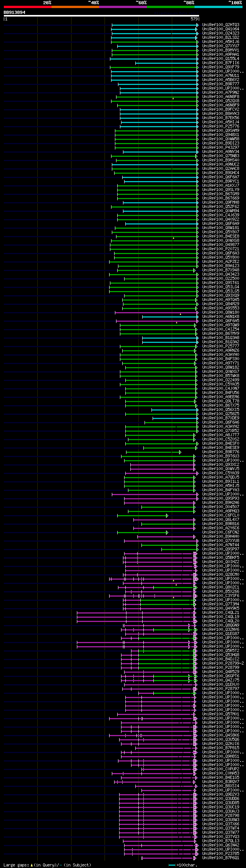Select hit label UniRef100_Q56XI5

[x=221, y=409]
